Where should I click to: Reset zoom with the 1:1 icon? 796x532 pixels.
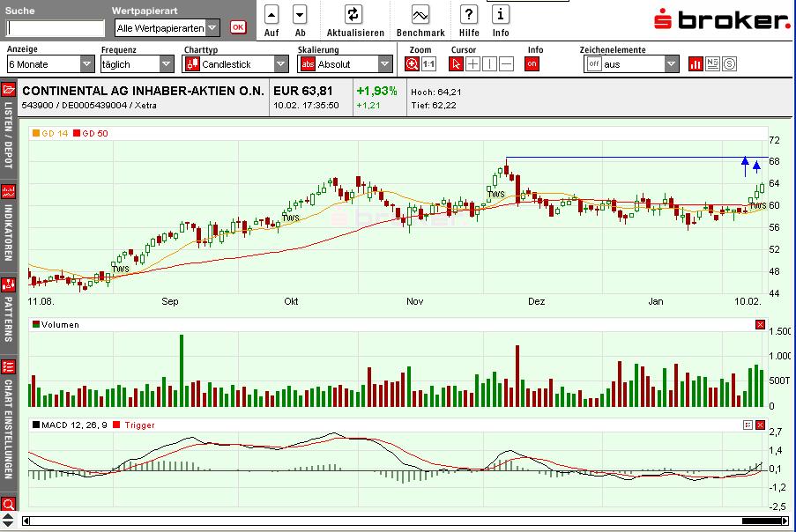coord(429,63)
